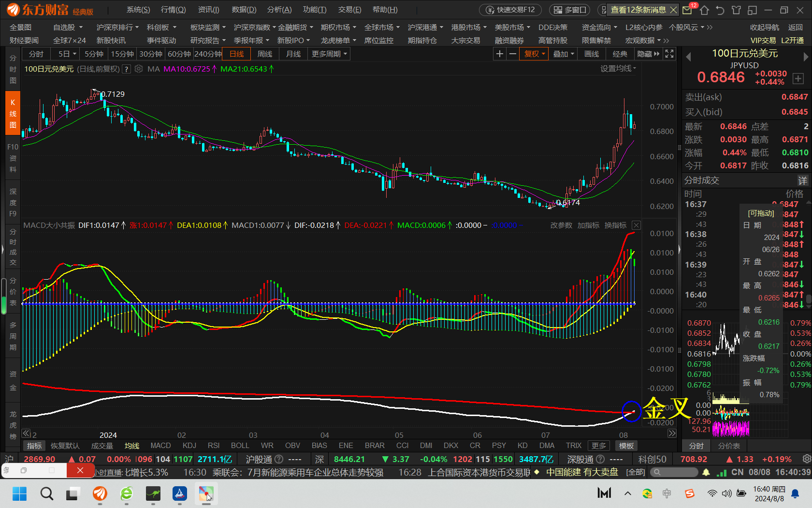The width and height of the screenshot is (812, 508).
Task: Go to previous symbol with left triangle
Action: tap(688, 57)
